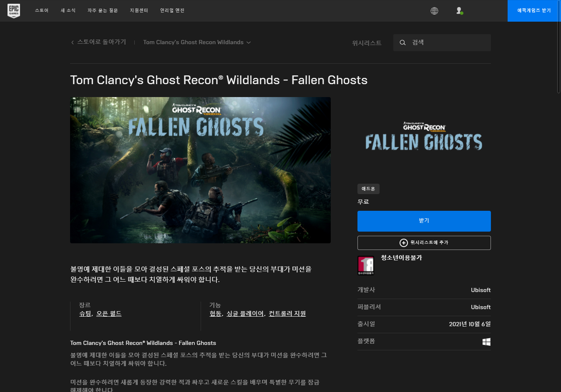Click the 싱글 플레이어 feature link
Viewport: 561px width, 392px height.
[245, 314]
